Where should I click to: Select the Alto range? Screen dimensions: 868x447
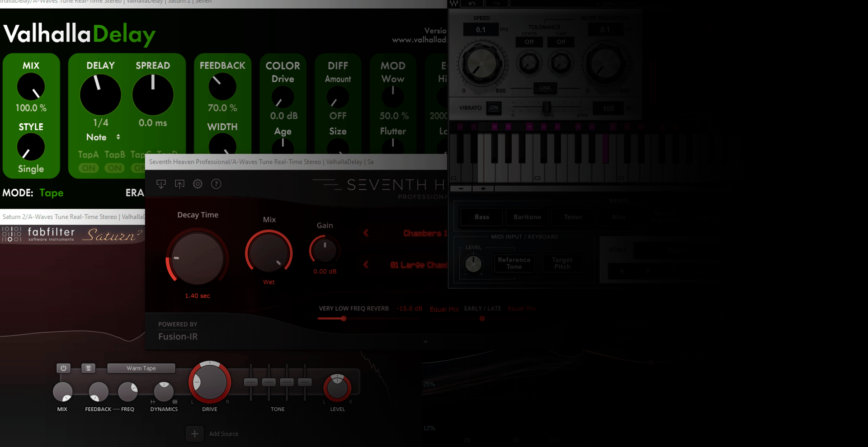pyautogui.click(x=618, y=217)
